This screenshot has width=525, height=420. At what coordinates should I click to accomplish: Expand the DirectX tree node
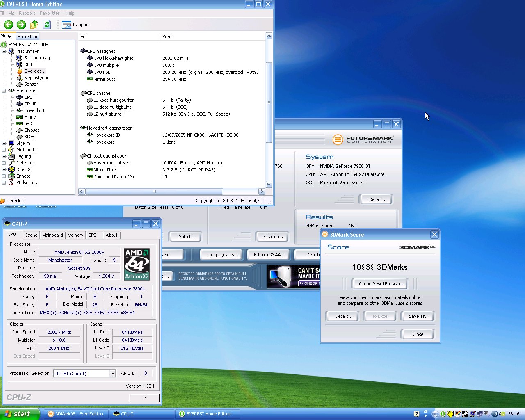[4, 169]
